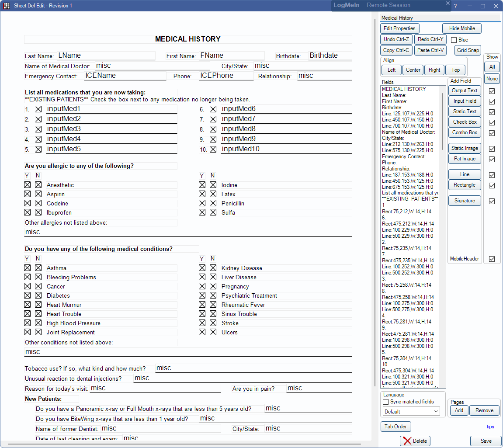Click the pin icon on LogMeIn bar
The width and height of the screenshot is (503, 448).
pyautogui.click(x=447, y=3)
